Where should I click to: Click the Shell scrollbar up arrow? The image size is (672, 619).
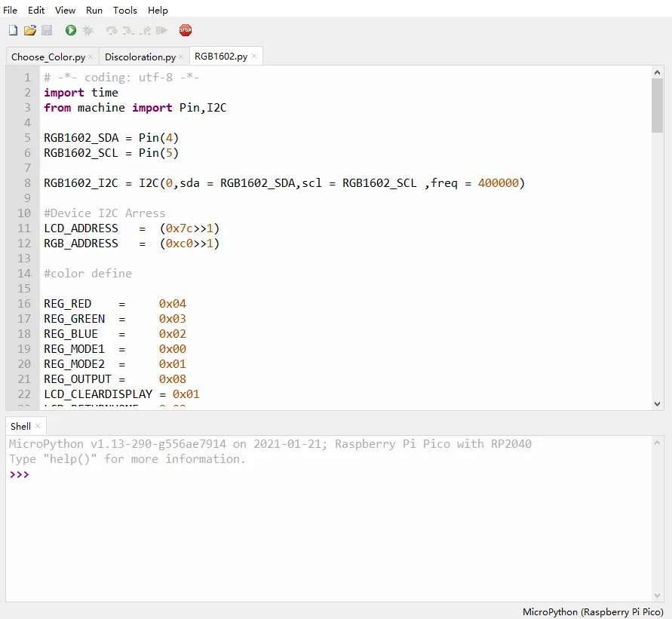coord(657,443)
